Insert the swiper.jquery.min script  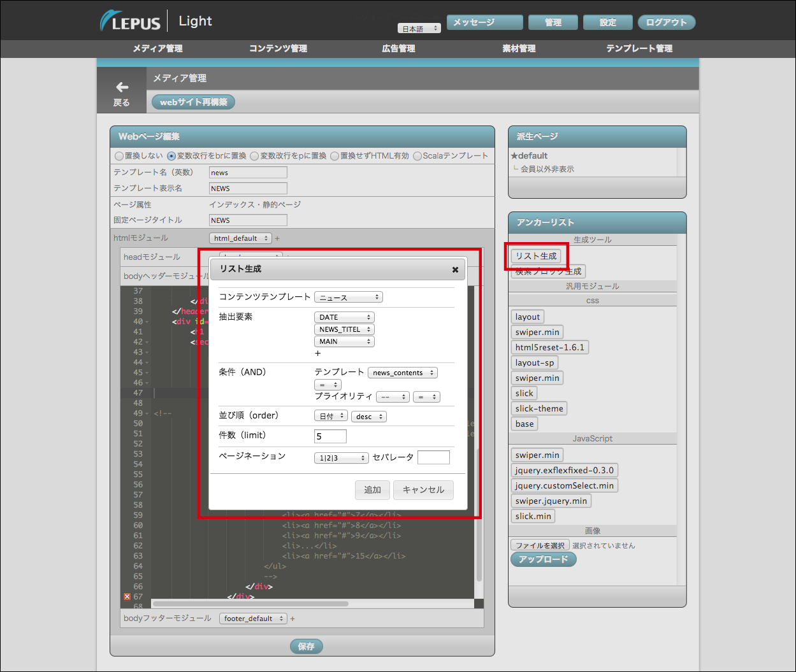tap(551, 501)
